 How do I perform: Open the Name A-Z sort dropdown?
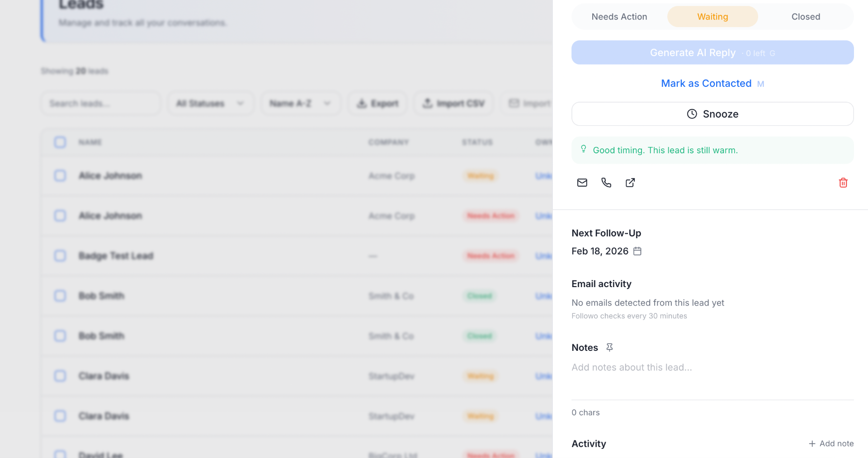point(300,103)
